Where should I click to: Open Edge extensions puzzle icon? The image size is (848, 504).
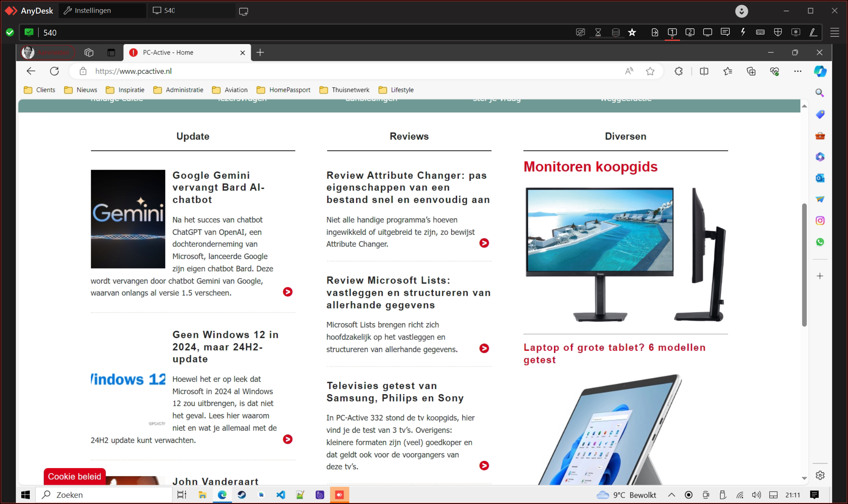(x=679, y=71)
